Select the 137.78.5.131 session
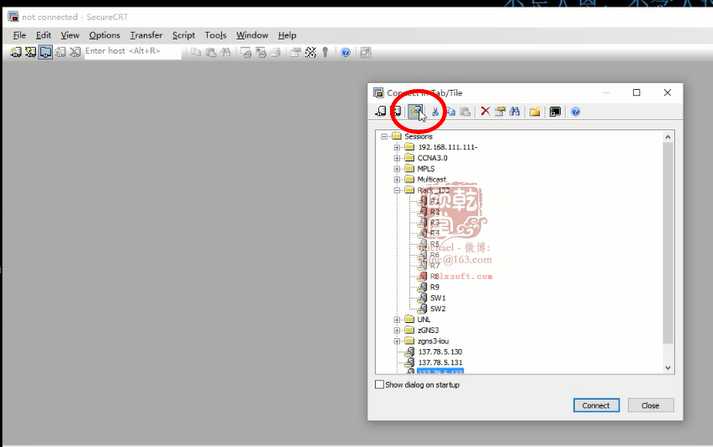This screenshot has height=447, width=713. (x=440, y=362)
